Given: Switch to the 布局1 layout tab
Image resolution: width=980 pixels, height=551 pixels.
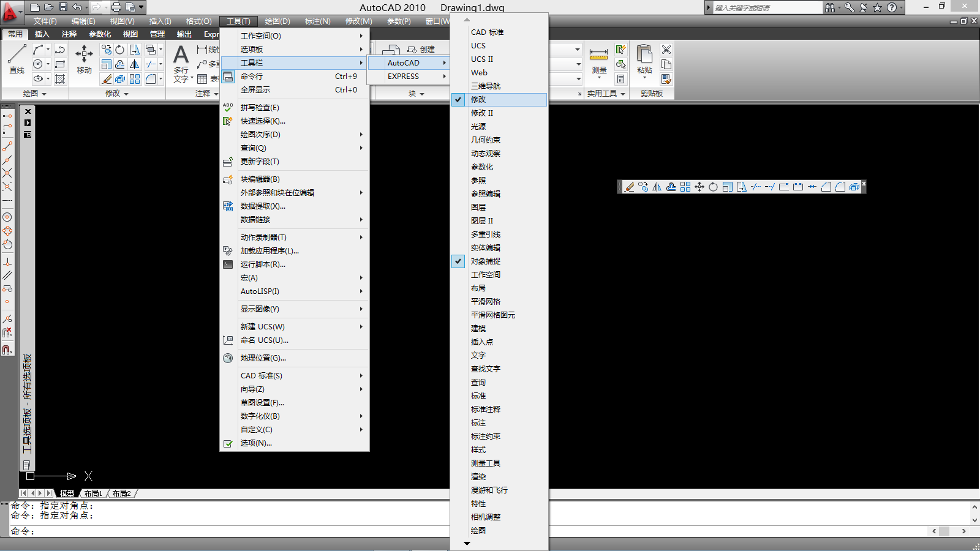Looking at the screenshot, I should (93, 493).
